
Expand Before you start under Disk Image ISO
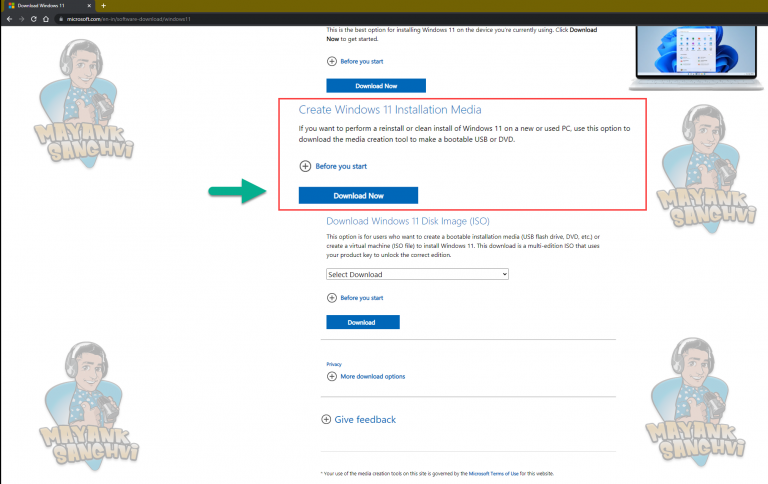click(x=355, y=298)
